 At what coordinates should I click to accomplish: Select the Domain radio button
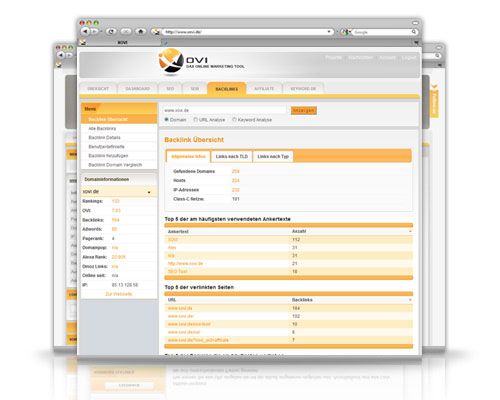(167, 119)
